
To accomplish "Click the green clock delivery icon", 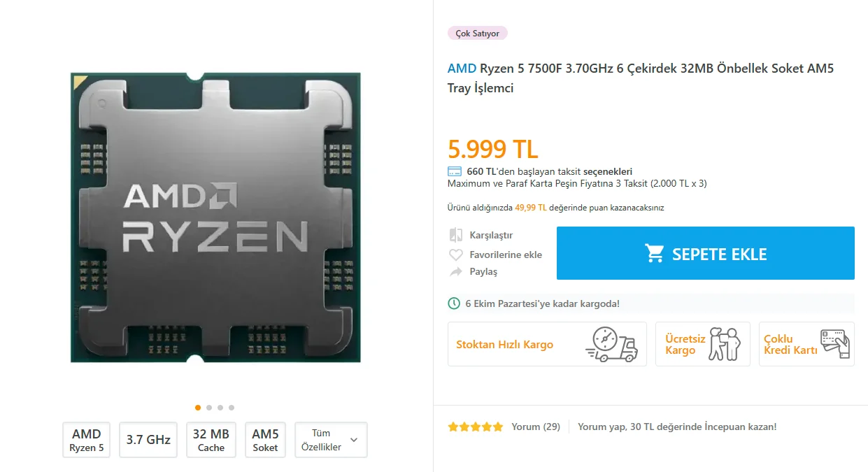I will click(x=455, y=303).
